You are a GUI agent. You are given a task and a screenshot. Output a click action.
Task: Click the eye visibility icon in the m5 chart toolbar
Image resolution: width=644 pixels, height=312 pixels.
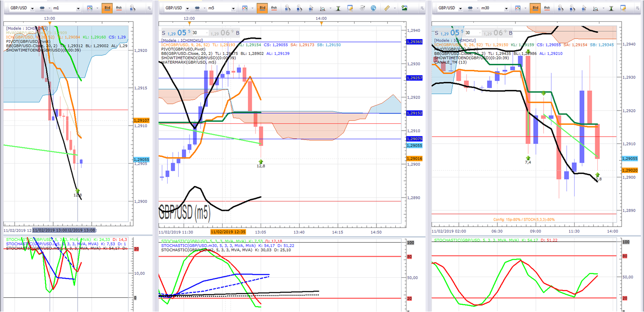(x=362, y=8)
